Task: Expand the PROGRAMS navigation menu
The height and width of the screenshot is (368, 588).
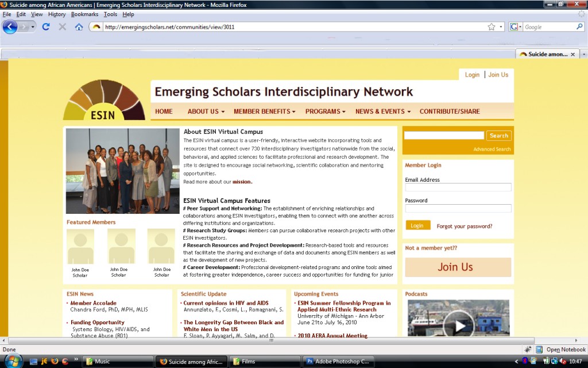Action: point(325,112)
